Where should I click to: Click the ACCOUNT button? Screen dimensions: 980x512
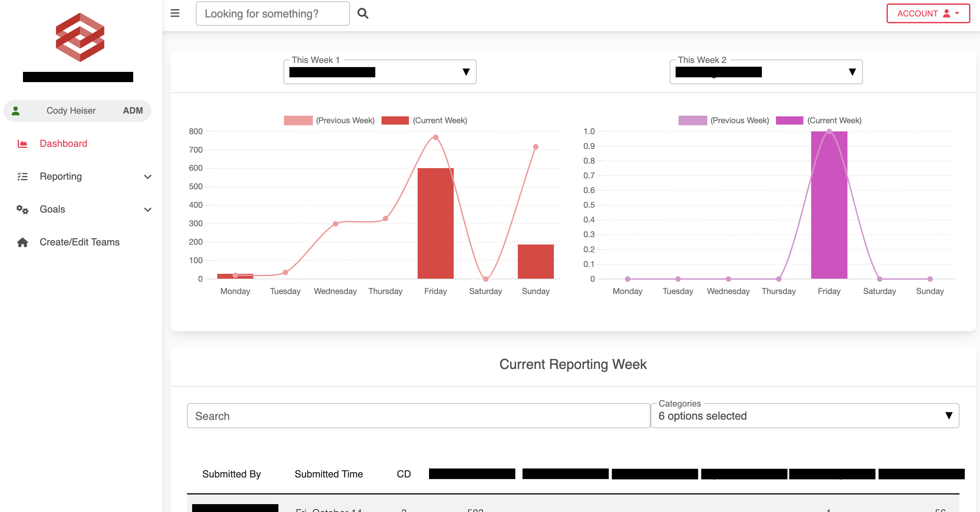[x=928, y=14]
